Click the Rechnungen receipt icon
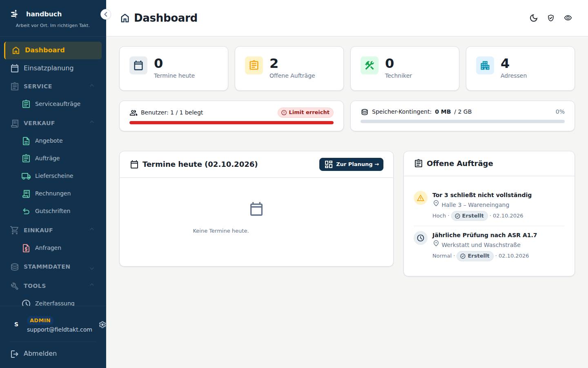 pos(26,193)
